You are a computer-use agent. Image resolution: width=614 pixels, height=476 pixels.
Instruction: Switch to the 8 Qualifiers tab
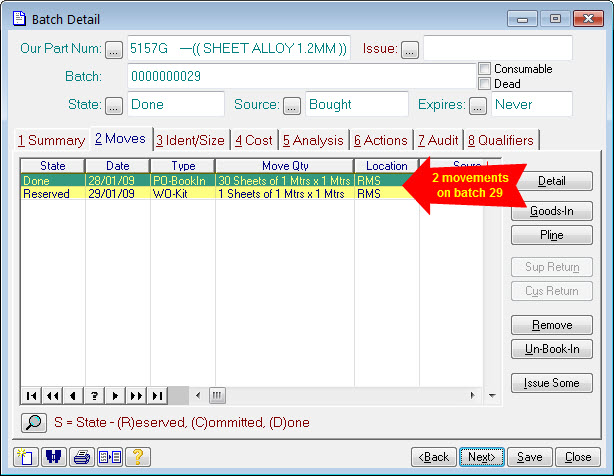pos(501,140)
